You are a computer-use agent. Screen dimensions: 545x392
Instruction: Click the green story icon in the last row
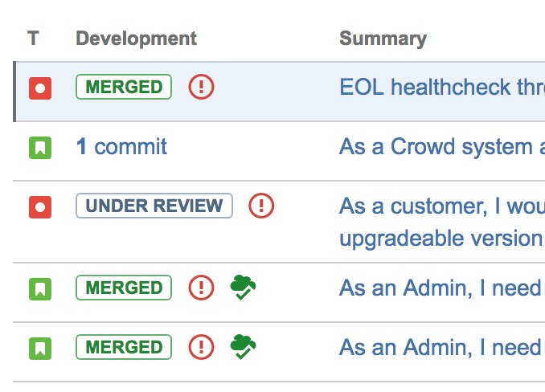(40, 348)
